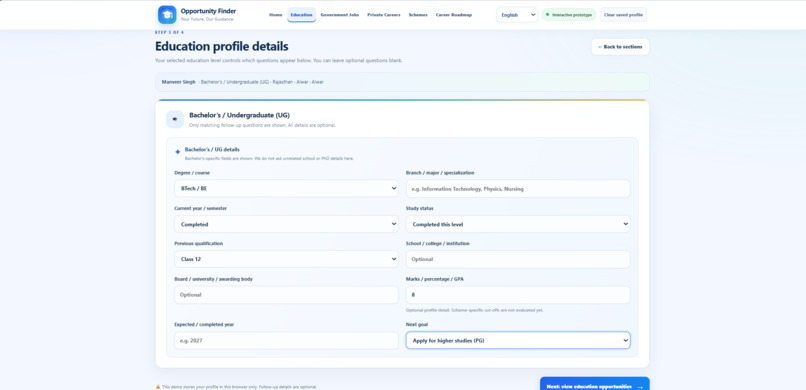Open Private Careers in navigation
806x390 pixels.
pyautogui.click(x=383, y=15)
